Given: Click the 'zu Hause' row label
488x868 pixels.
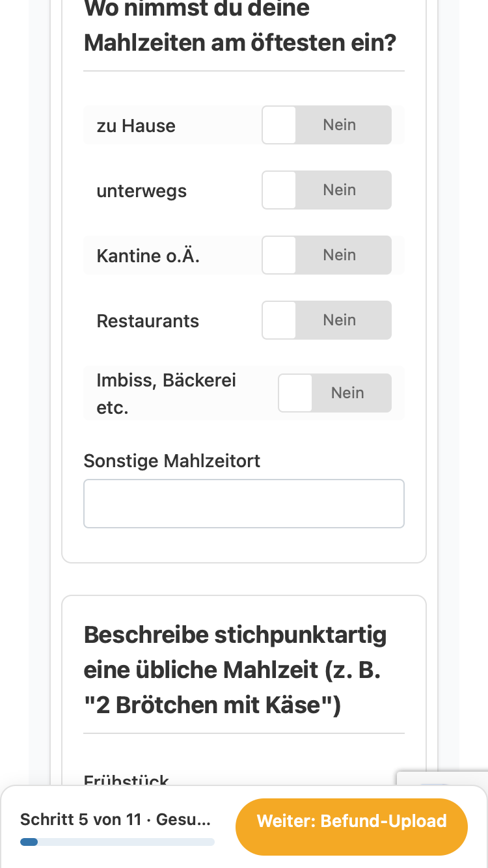Looking at the screenshot, I should pyautogui.click(x=136, y=126).
